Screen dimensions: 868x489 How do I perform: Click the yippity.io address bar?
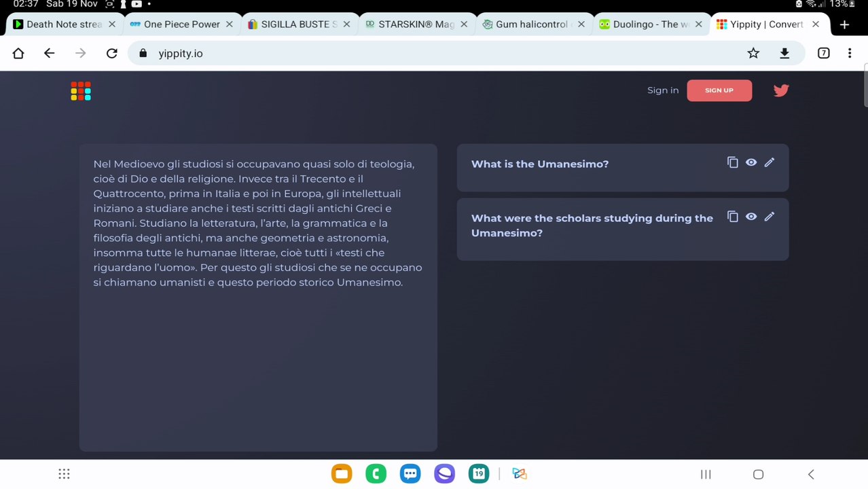pos(466,53)
